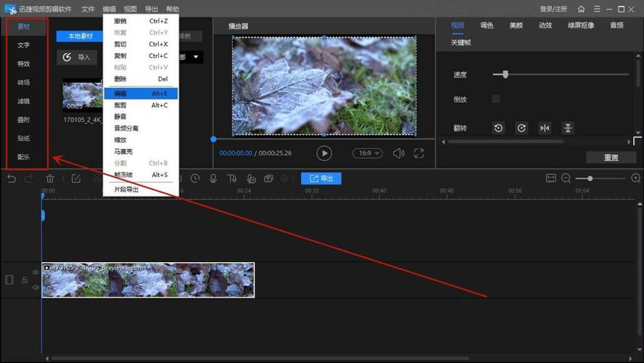
Task: Enter fullscreen preview with the expand icon
Action: pyautogui.click(x=418, y=153)
